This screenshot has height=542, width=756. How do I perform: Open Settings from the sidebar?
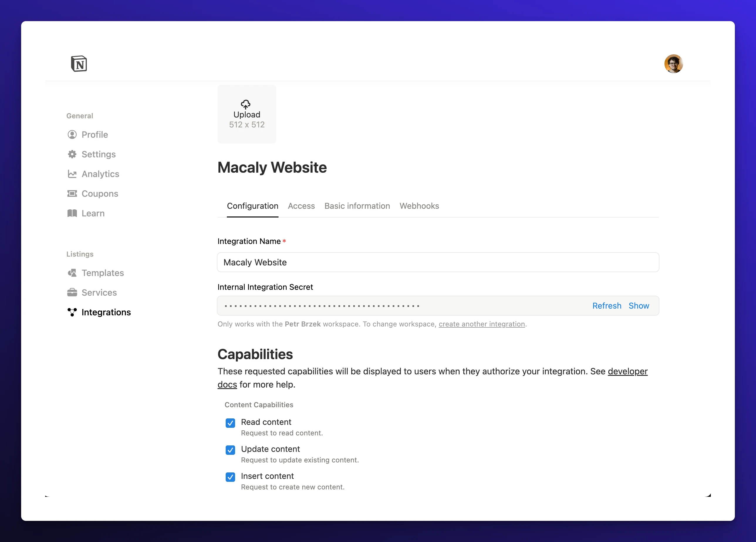tap(98, 154)
